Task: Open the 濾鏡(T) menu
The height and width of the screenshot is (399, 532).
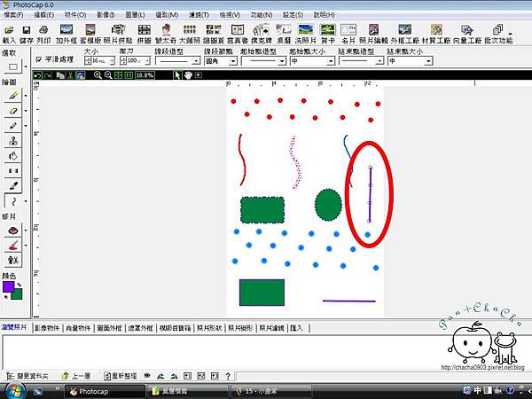Action: pyautogui.click(x=199, y=15)
